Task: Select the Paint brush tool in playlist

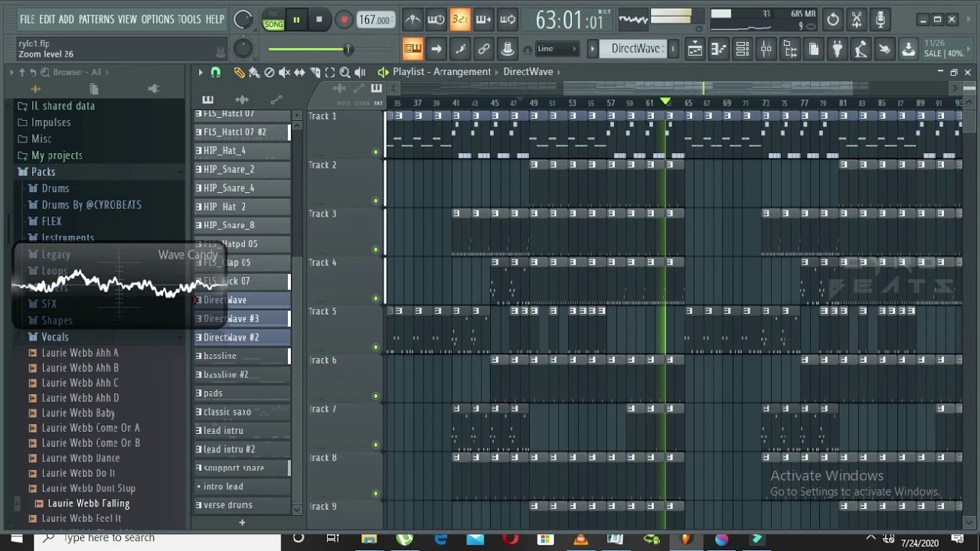Action: click(254, 72)
